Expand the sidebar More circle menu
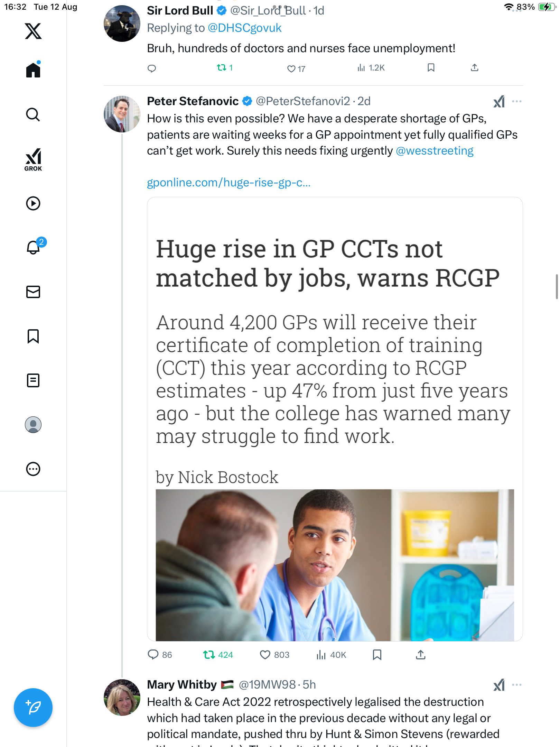The image size is (560, 747). [33, 469]
